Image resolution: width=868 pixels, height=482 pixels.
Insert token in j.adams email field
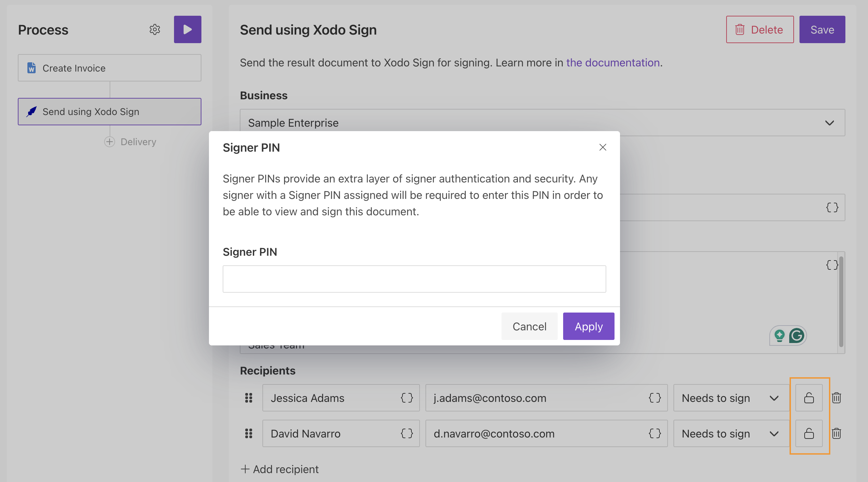coord(655,398)
